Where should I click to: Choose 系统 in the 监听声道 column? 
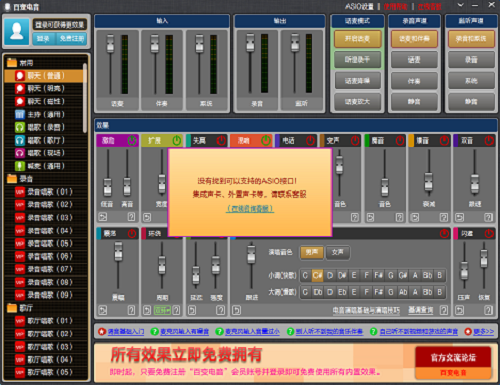471,81
